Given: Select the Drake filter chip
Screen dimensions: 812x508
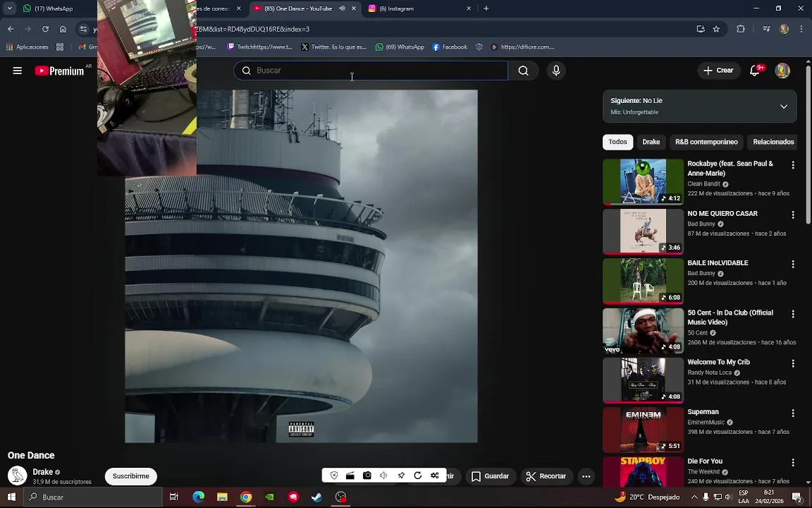Looking at the screenshot, I should pyautogui.click(x=651, y=142).
